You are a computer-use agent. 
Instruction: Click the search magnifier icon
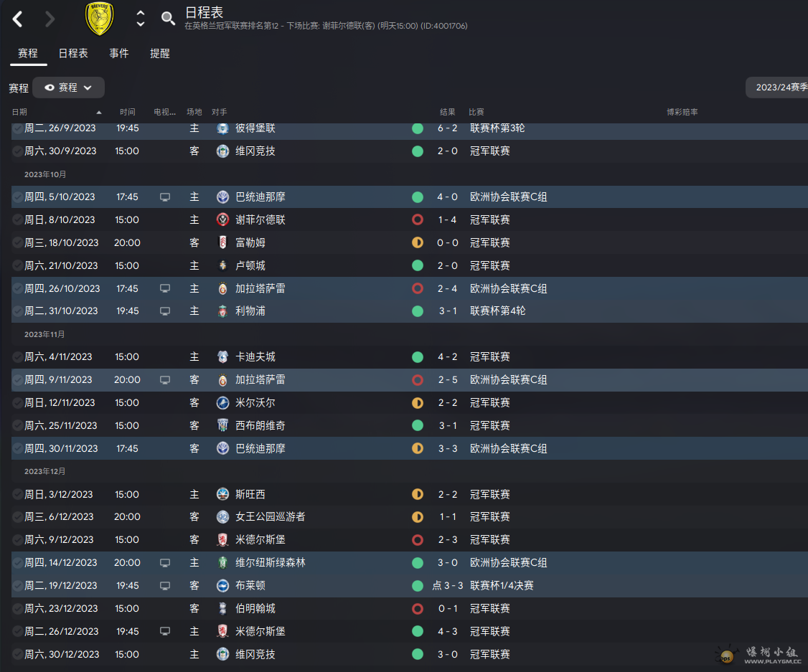click(x=168, y=19)
